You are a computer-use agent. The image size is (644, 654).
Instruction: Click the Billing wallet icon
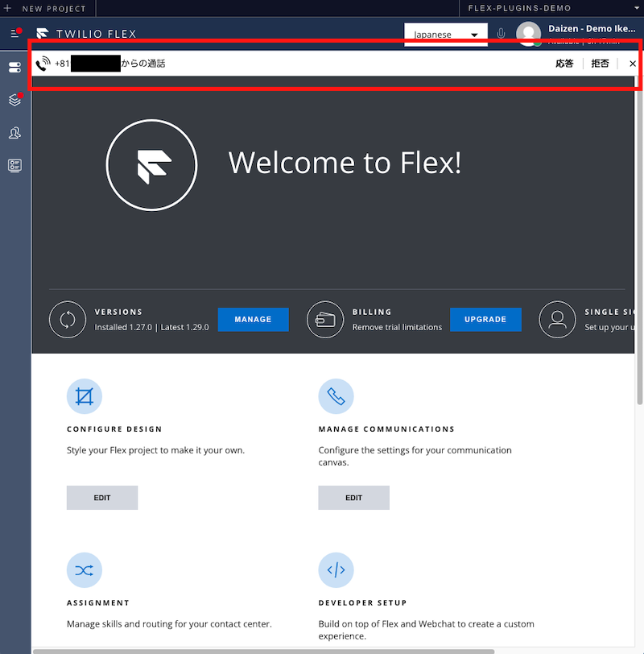pos(325,320)
